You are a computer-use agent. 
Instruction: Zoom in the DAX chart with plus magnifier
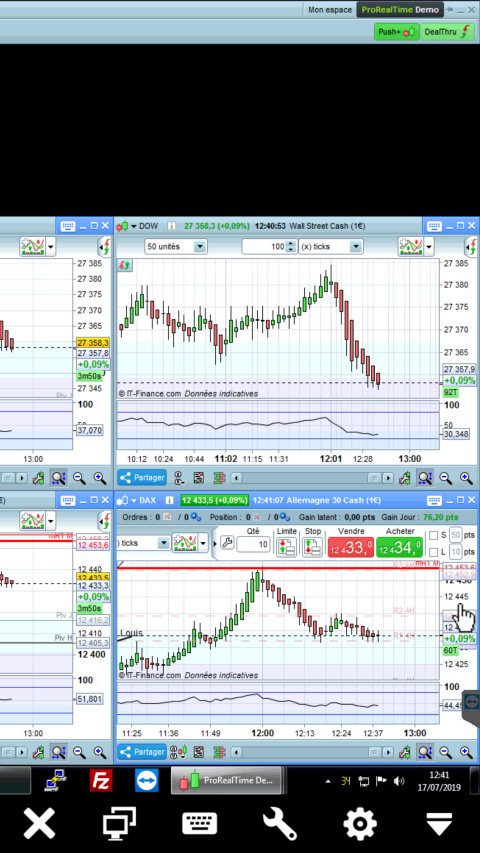(466, 752)
